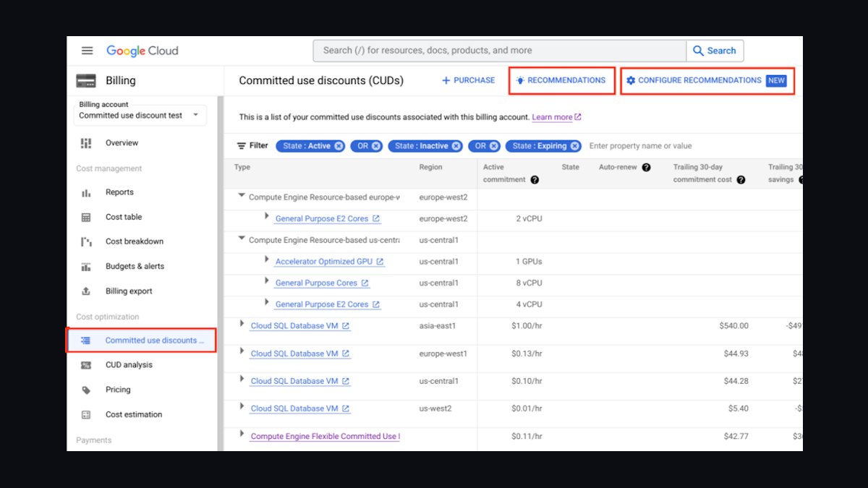Open Accelerator Optimized GPU link
Image resolution: width=868 pixels, height=488 pixels.
(330, 262)
